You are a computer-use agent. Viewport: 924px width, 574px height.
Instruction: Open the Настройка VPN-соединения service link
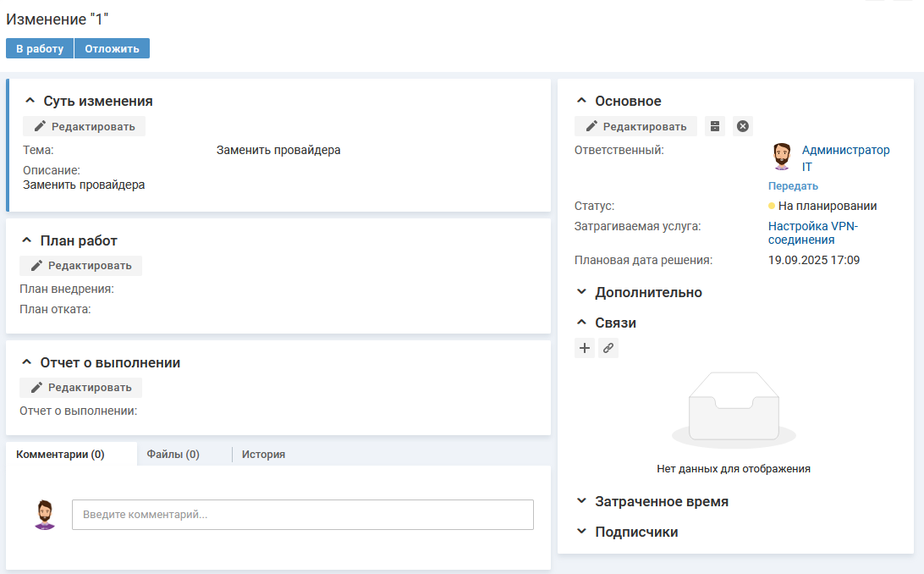tap(812, 233)
